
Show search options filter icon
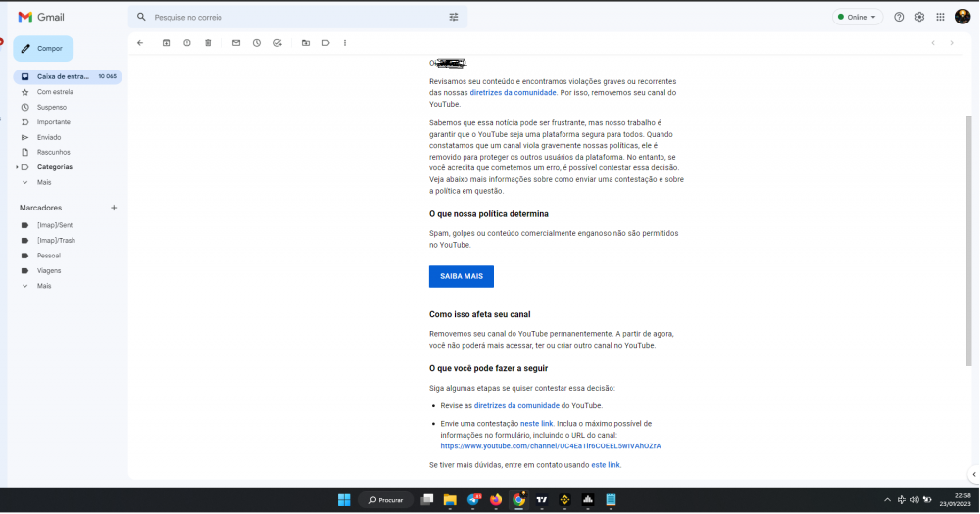coord(454,17)
